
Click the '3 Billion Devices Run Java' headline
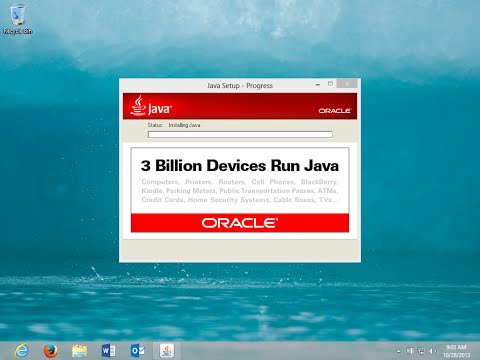pyautogui.click(x=240, y=166)
